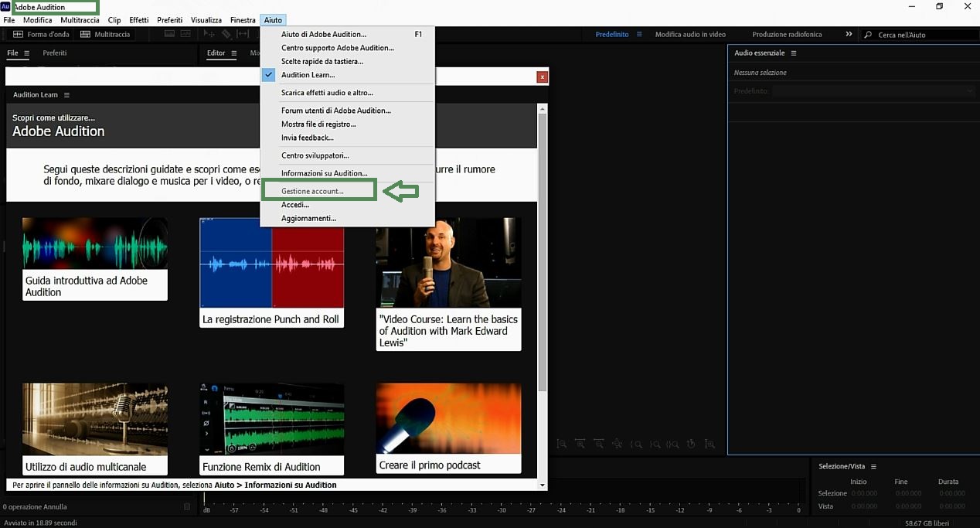Open the Visualizza menu
Image resolution: width=980 pixels, height=528 pixels.
206,20
